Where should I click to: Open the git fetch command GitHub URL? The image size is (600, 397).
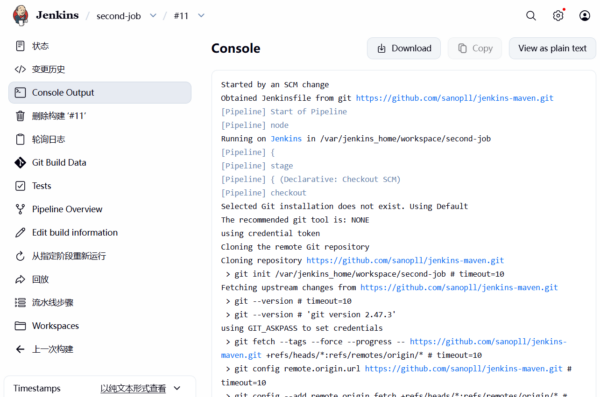488,341
